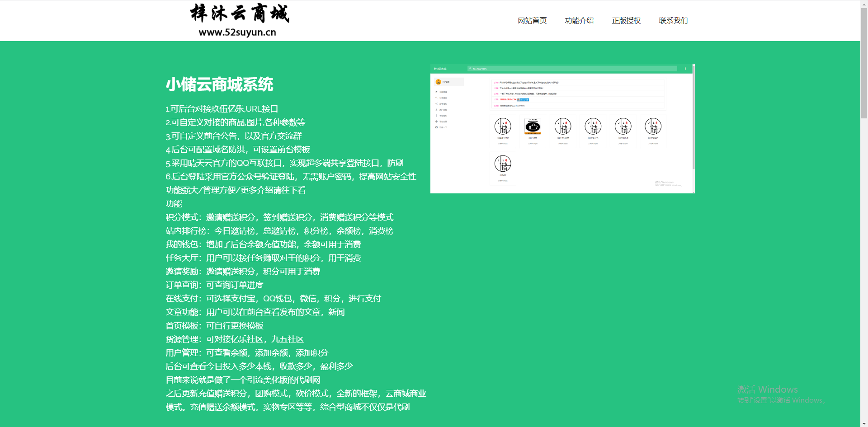Click the line 3.可自定义前台公告，以及官方交流群

click(233, 136)
